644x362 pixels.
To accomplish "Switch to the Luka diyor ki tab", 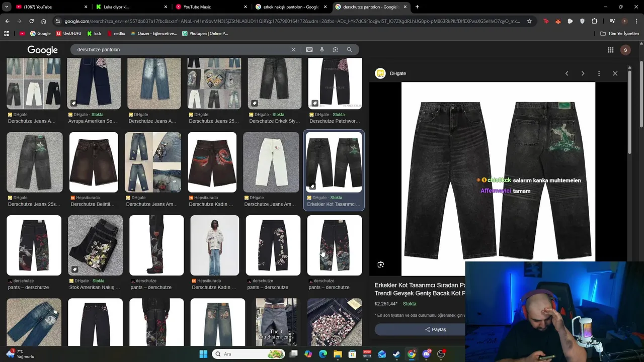I will point(132,7).
